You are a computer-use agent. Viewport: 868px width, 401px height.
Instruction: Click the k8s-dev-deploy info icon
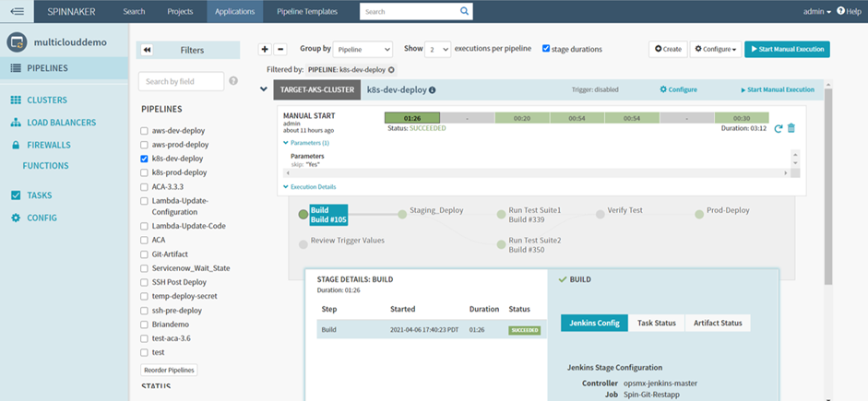click(x=433, y=90)
